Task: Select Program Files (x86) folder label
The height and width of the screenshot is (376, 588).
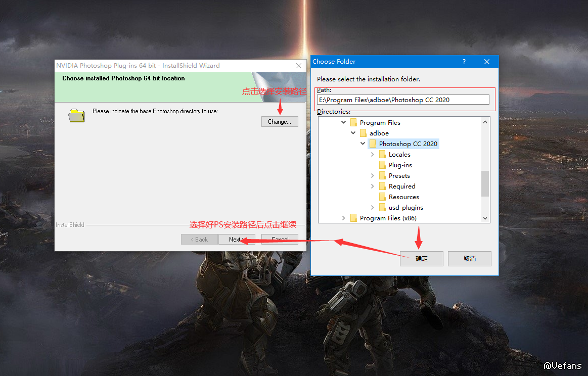Action: pyautogui.click(x=388, y=218)
